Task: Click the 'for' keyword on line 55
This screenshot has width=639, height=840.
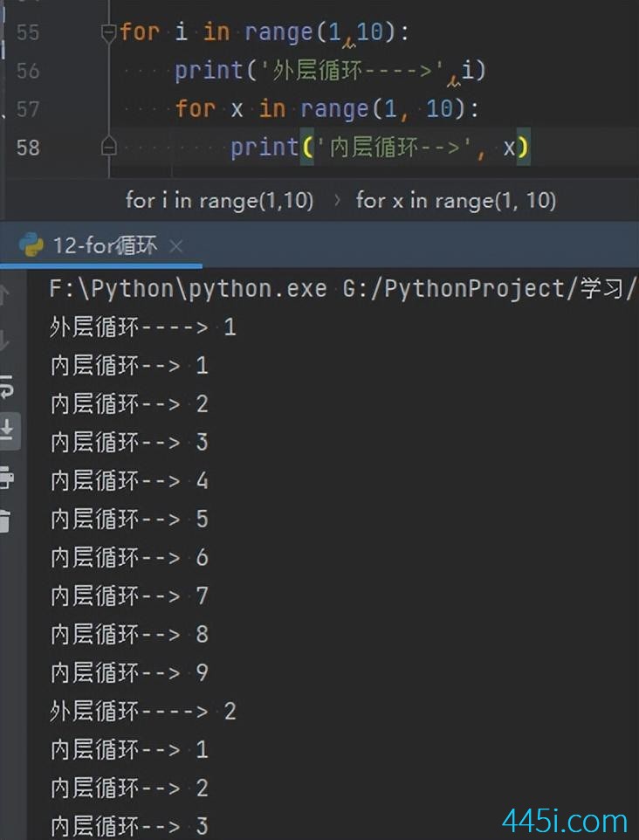Action: [x=140, y=31]
